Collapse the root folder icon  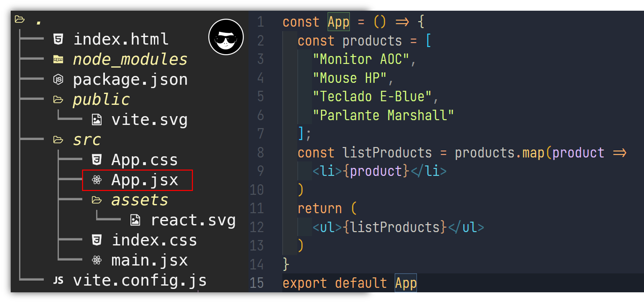20,19
